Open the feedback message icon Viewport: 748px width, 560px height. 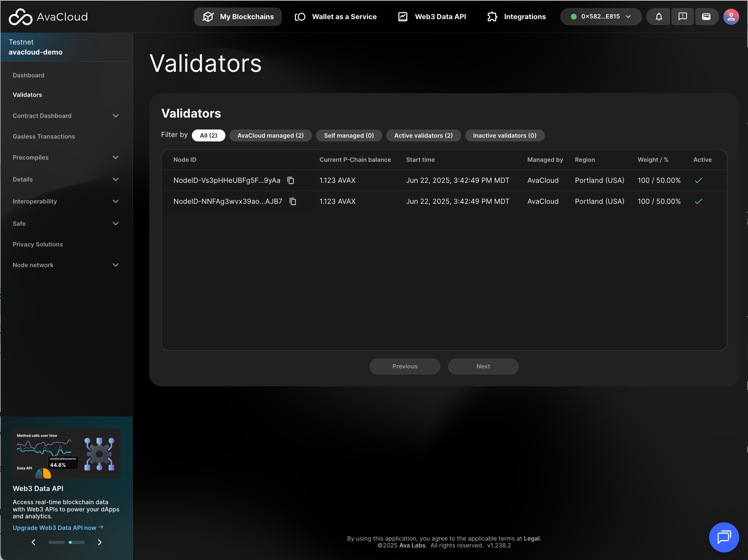click(x=682, y=17)
